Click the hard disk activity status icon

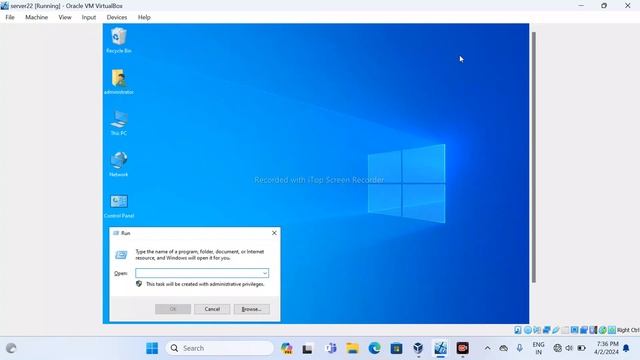click(518, 330)
